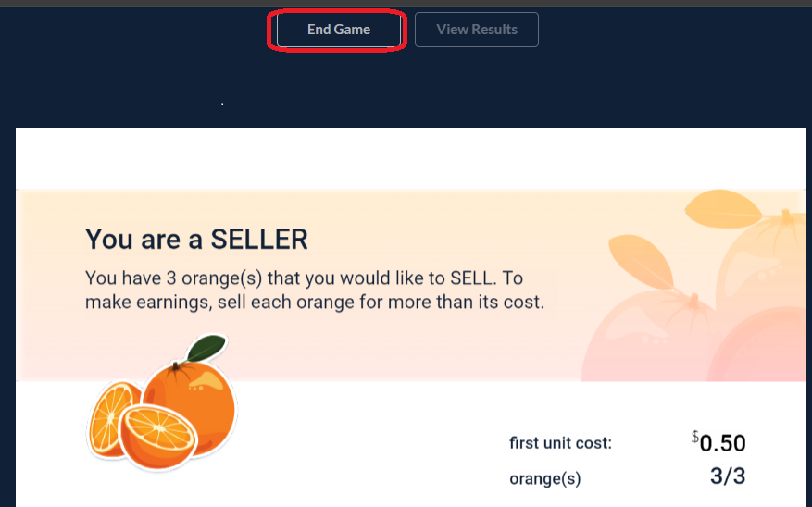Image resolution: width=812 pixels, height=507 pixels.
Task: Click the "first unit cost:" label
Action: (560, 443)
